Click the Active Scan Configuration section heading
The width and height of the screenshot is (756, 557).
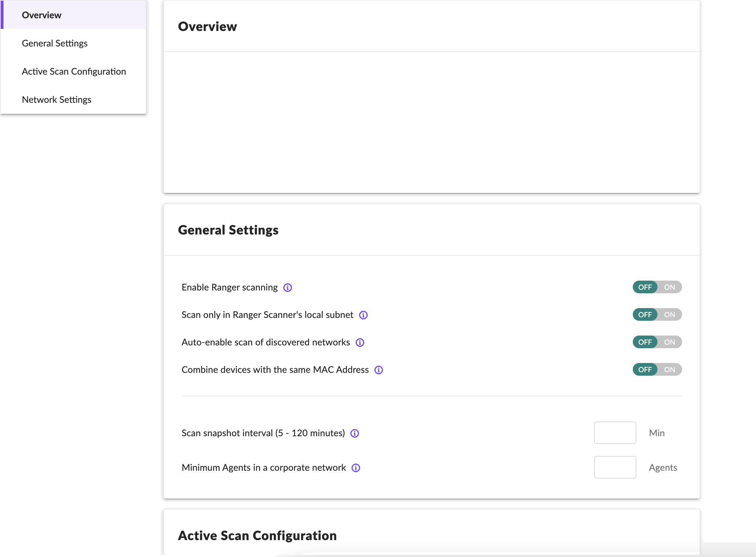(x=257, y=536)
